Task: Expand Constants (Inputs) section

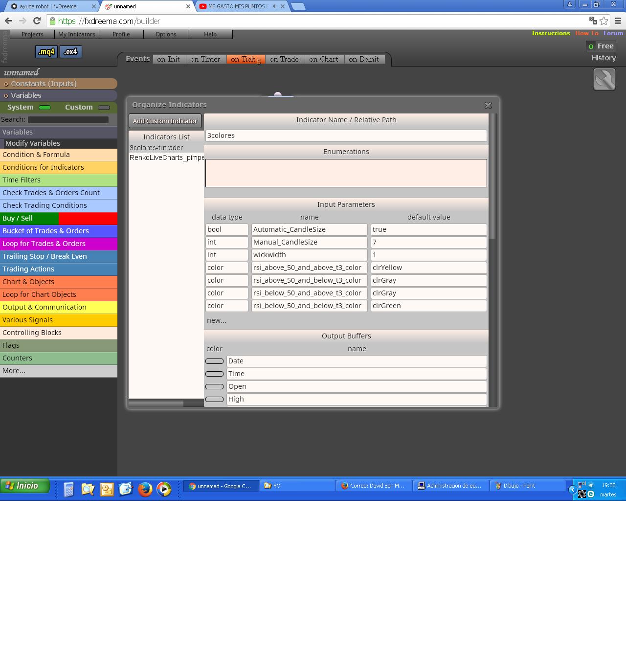Action: [59, 84]
